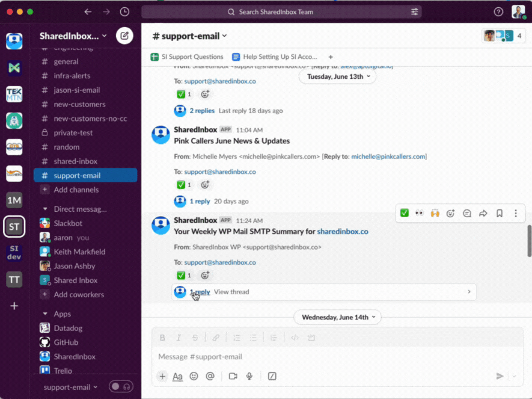
Task: Open support-email huddle dropdown at sidebar bottom
Action: click(x=70, y=387)
